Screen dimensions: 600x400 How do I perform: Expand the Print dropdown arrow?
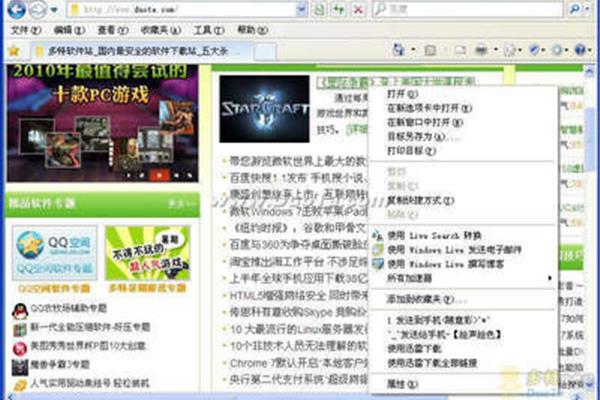(496, 50)
